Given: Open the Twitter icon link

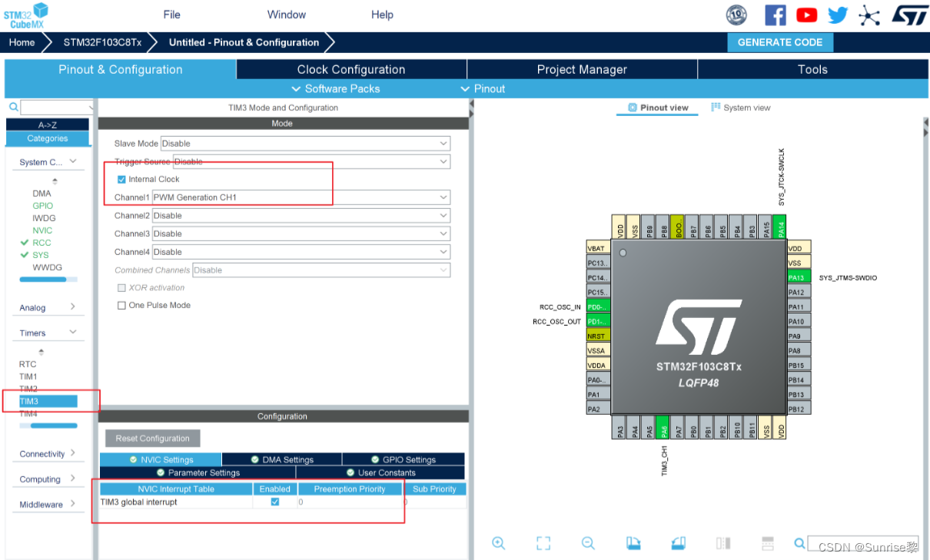Looking at the screenshot, I should click(838, 15).
